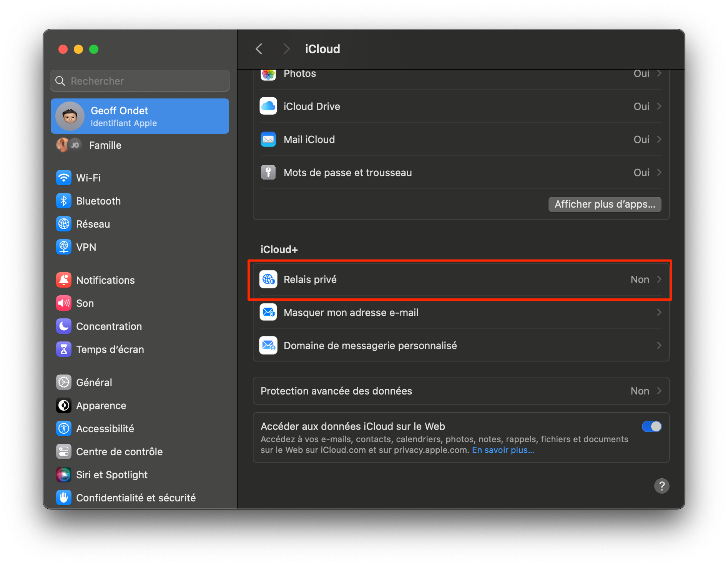This screenshot has width=728, height=566.
Task: Select Geoff Ondet Identifiant Apple
Action: click(x=140, y=116)
